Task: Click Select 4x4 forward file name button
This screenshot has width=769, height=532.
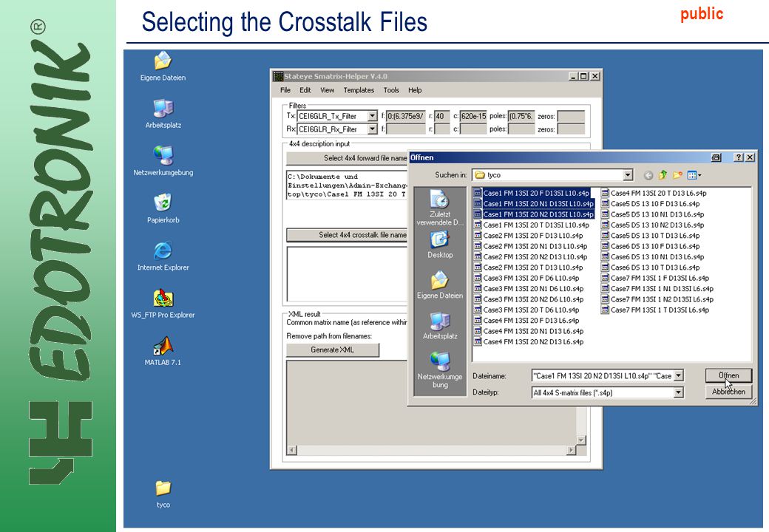Action: point(348,158)
